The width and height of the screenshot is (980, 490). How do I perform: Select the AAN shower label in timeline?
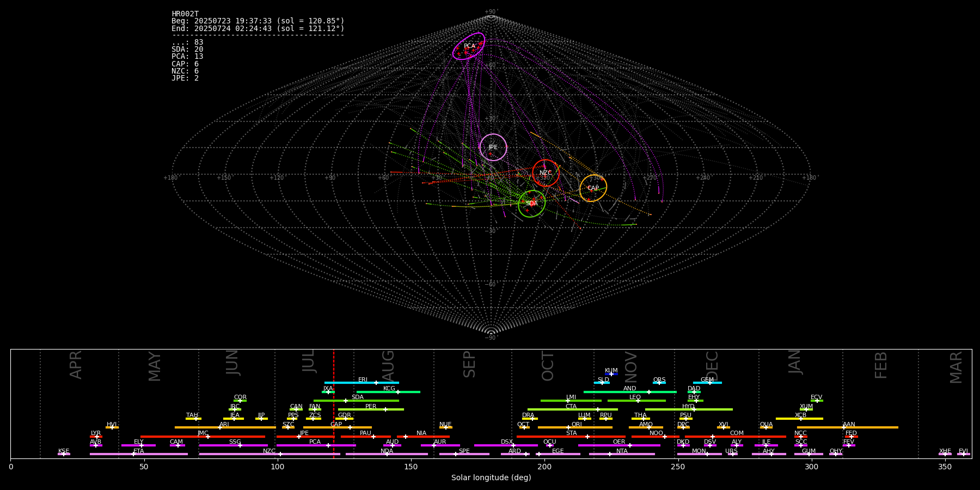(849, 425)
